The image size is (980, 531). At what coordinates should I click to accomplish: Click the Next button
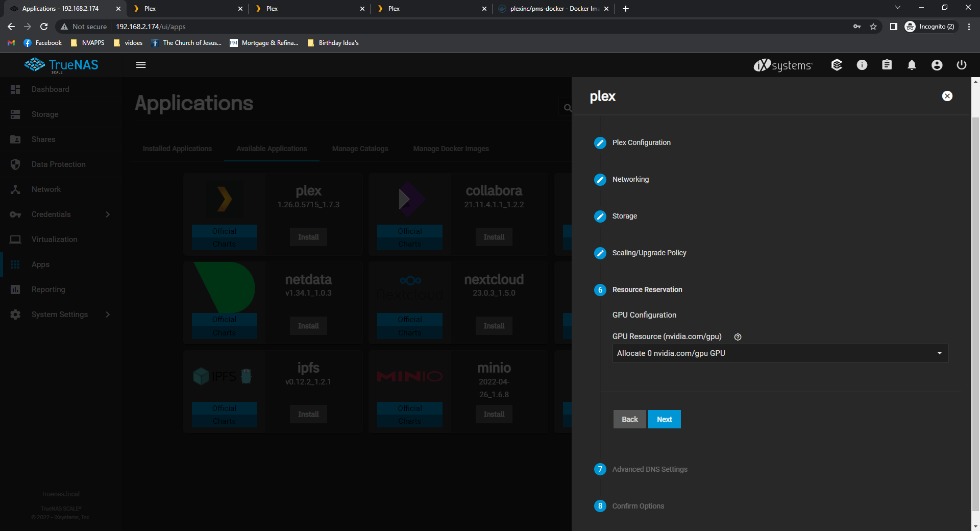point(664,419)
